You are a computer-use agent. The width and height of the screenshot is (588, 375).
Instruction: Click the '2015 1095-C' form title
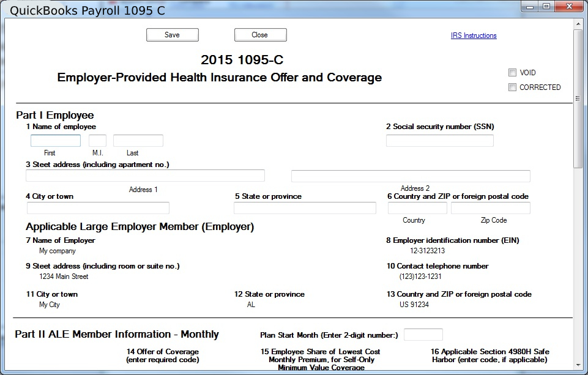[x=242, y=59]
